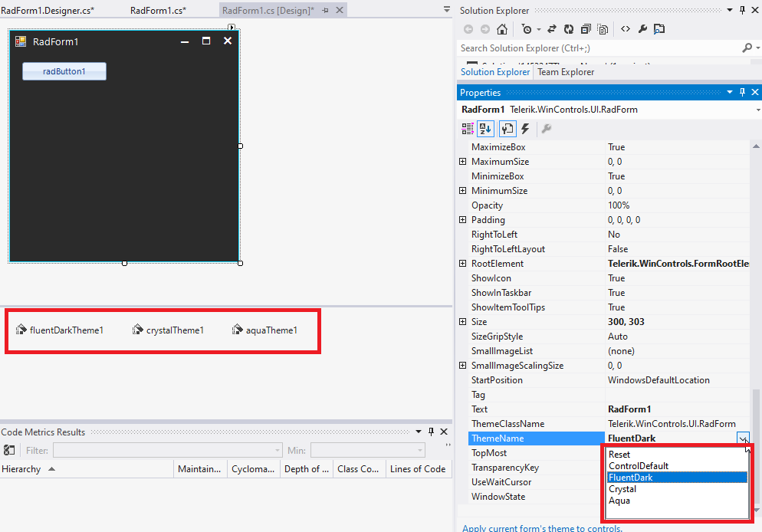Show Events lightning bolt in Properties

click(x=525, y=129)
